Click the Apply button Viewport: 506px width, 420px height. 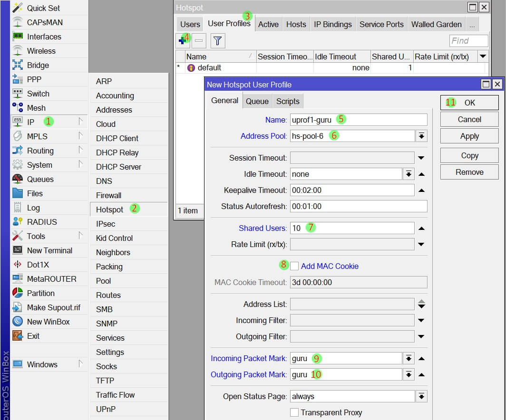point(469,136)
